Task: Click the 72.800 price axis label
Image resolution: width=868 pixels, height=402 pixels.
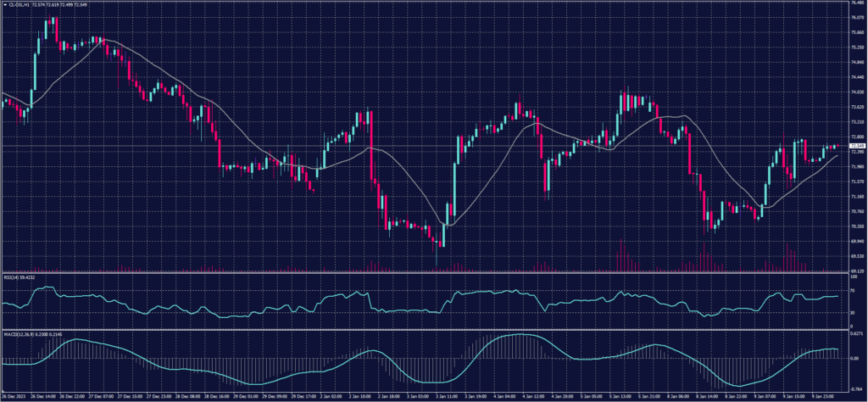Action: (x=856, y=137)
